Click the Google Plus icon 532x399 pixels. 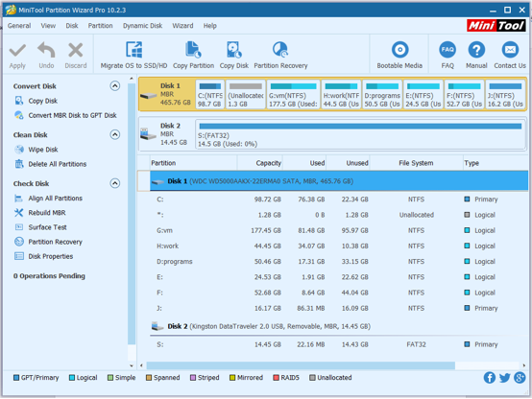[x=520, y=377]
